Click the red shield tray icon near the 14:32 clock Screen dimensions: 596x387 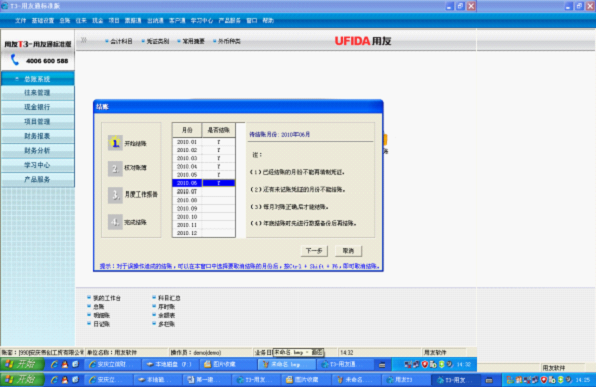tap(425, 364)
